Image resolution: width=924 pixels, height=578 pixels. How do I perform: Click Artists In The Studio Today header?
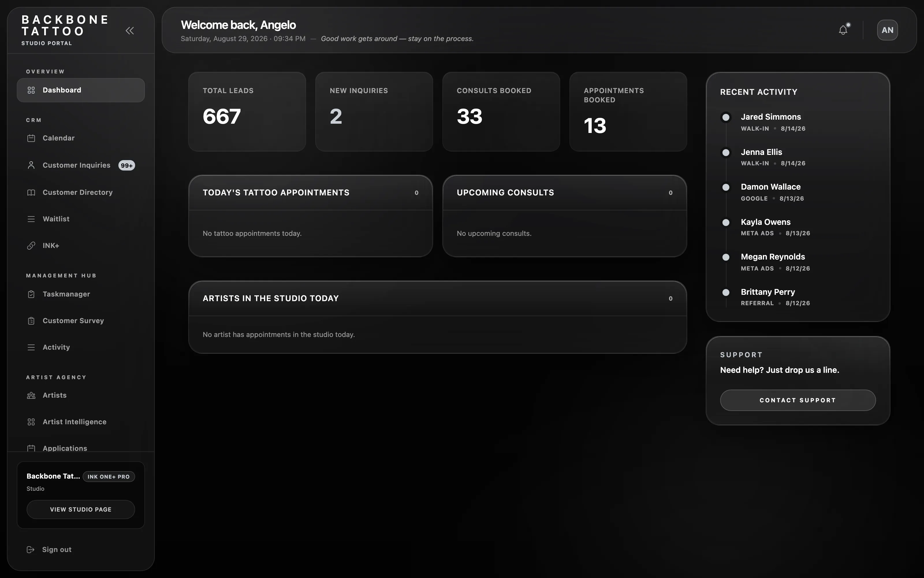coord(437,298)
